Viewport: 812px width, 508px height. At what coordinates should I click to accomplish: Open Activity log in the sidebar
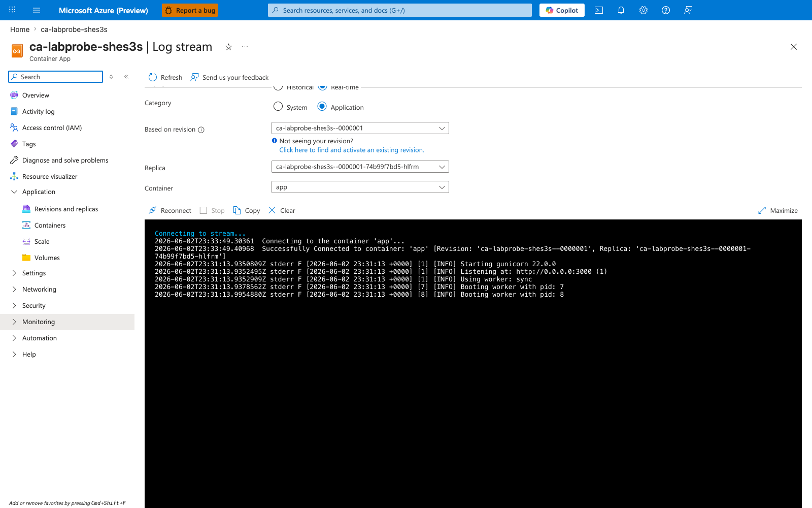coord(39,111)
